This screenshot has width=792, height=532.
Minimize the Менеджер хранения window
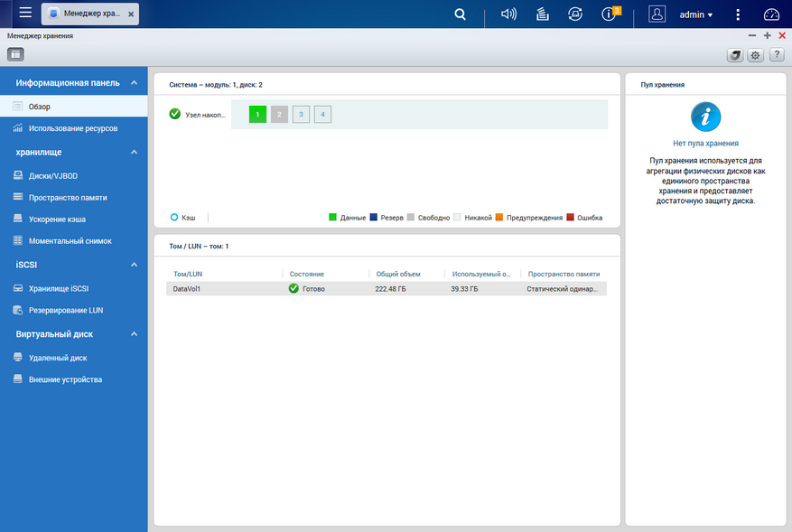[x=752, y=35]
